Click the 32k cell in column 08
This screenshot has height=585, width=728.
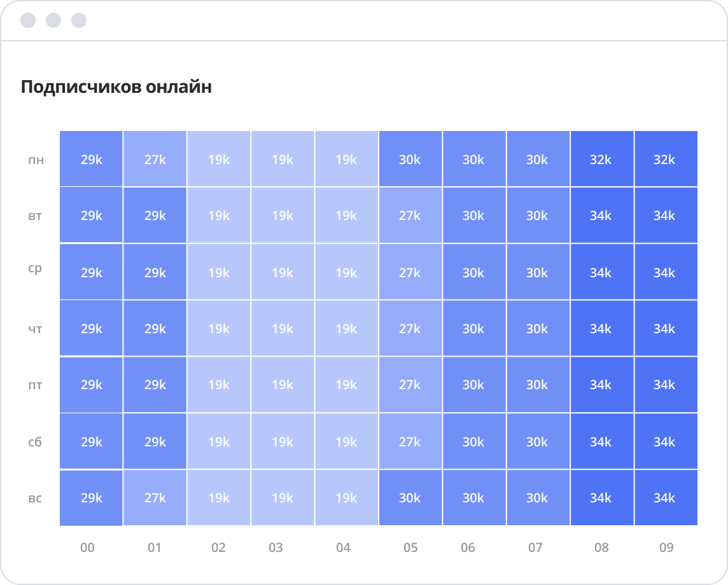point(601,159)
